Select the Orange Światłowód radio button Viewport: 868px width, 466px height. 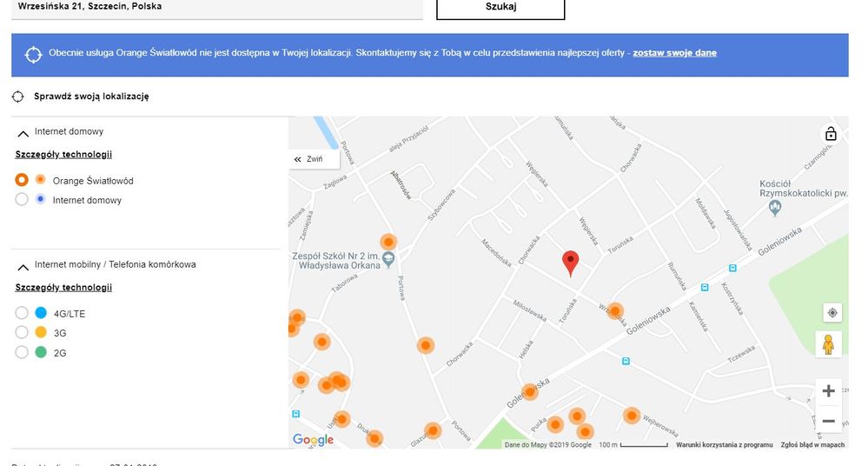pyautogui.click(x=23, y=180)
